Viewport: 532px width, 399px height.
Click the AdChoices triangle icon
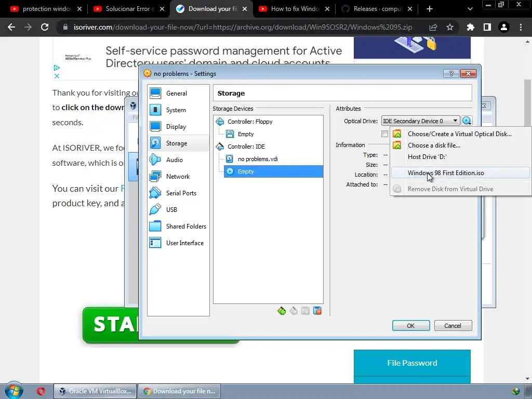coord(57,68)
